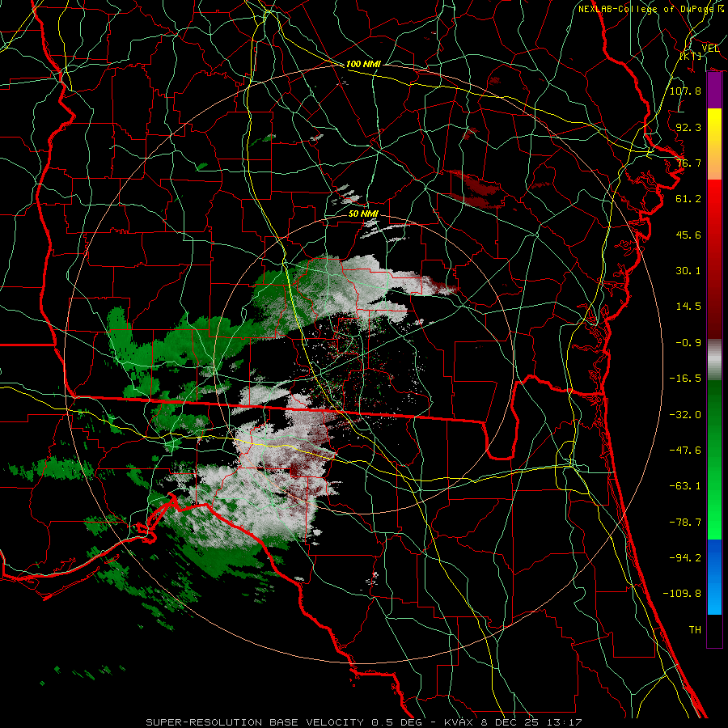
Task: Click the 61.2 legend value
Action: 688,199
